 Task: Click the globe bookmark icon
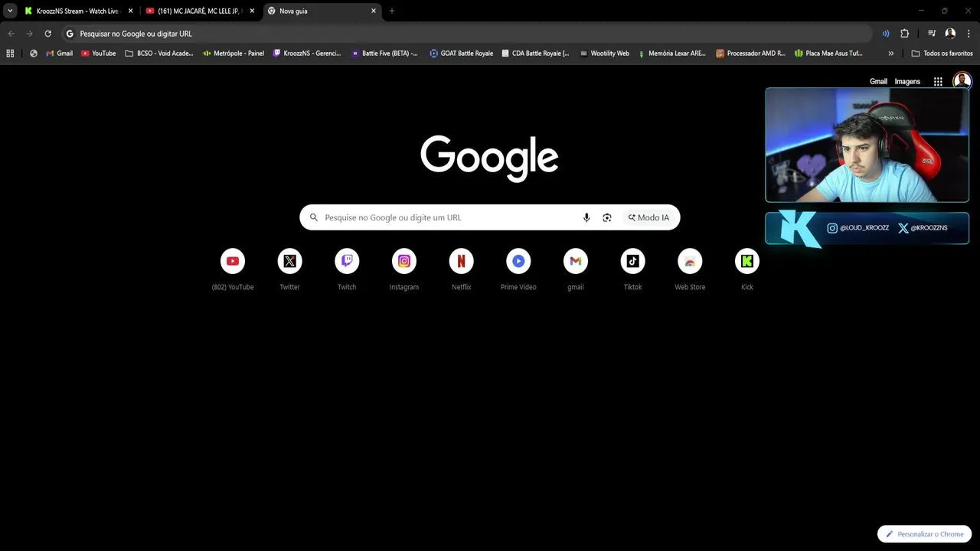point(34,54)
